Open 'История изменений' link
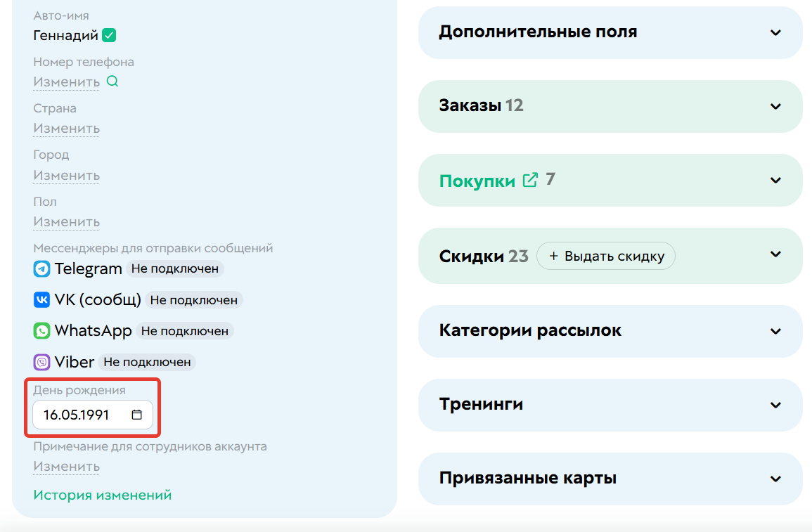Screen dimensions: 812x532 [x=101, y=494]
